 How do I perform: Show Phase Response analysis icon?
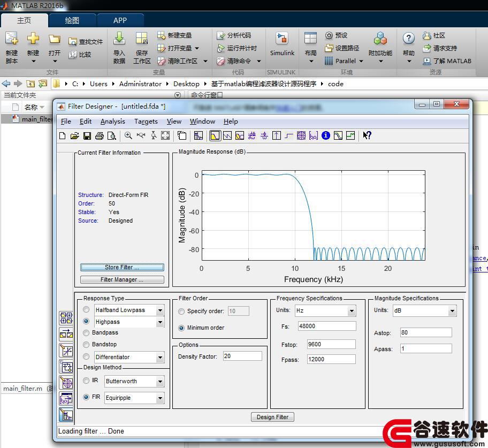pos(227,135)
